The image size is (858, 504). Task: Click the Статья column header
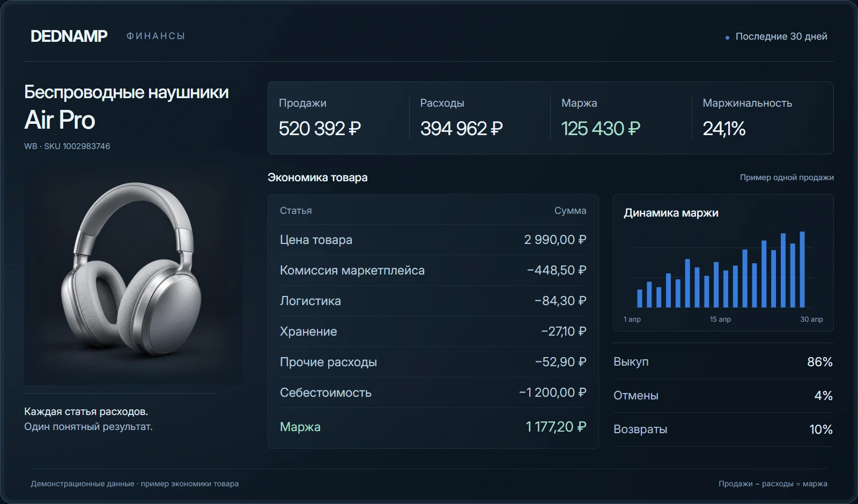pyautogui.click(x=295, y=211)
